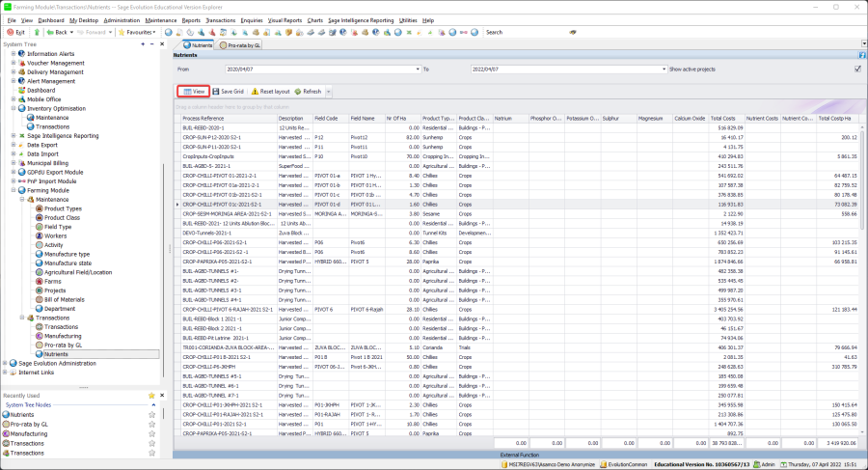Switch to Pro-rata by GL tab

(240, 44)
